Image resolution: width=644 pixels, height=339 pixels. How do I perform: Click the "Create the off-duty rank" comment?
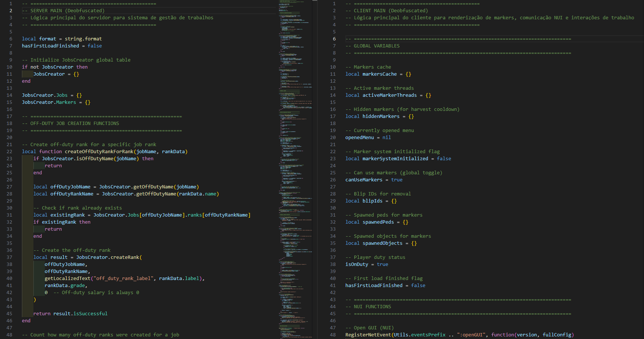point(72,250)
